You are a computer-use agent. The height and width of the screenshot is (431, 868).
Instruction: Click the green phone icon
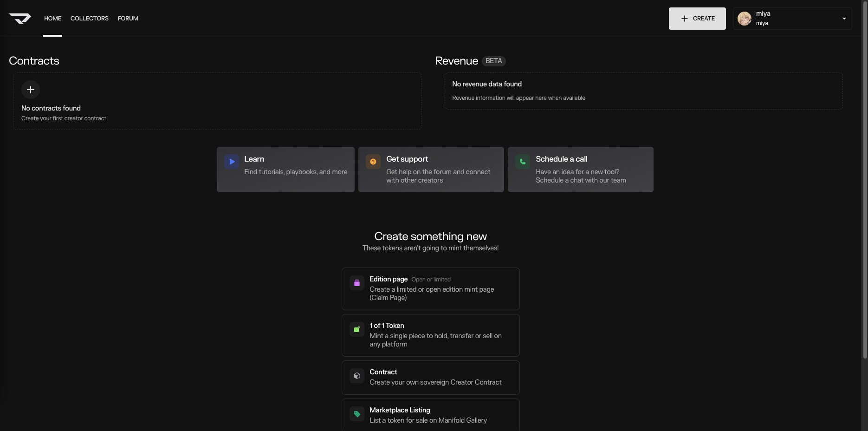coord(523,162)
